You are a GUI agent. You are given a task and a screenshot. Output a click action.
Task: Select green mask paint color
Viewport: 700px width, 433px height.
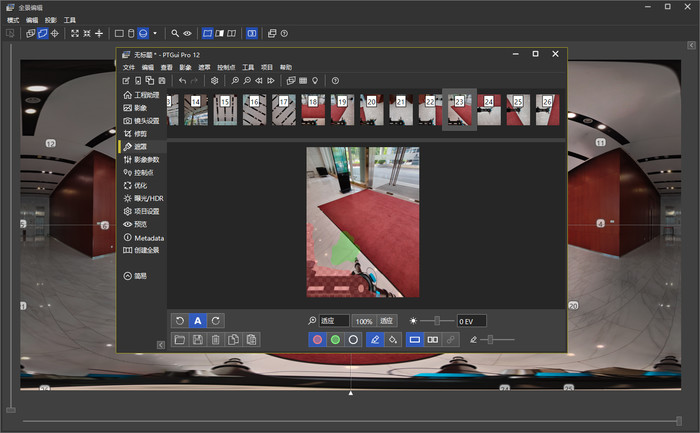[335, 340]
